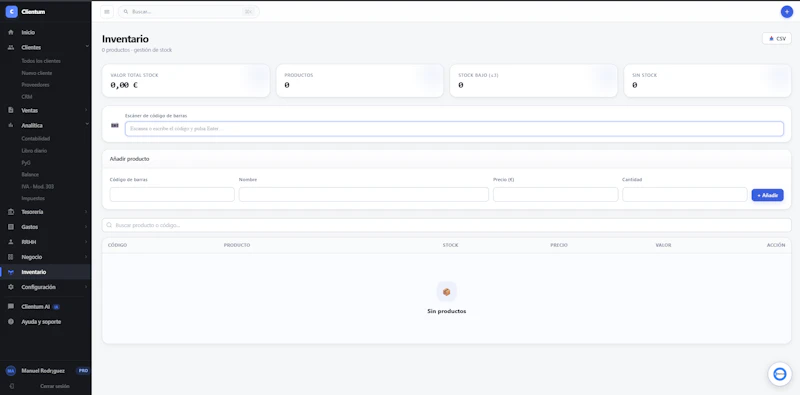Focus the Buscar producto o código search box
The width and height of the screenshot is (800, 395).
[446, 225]
